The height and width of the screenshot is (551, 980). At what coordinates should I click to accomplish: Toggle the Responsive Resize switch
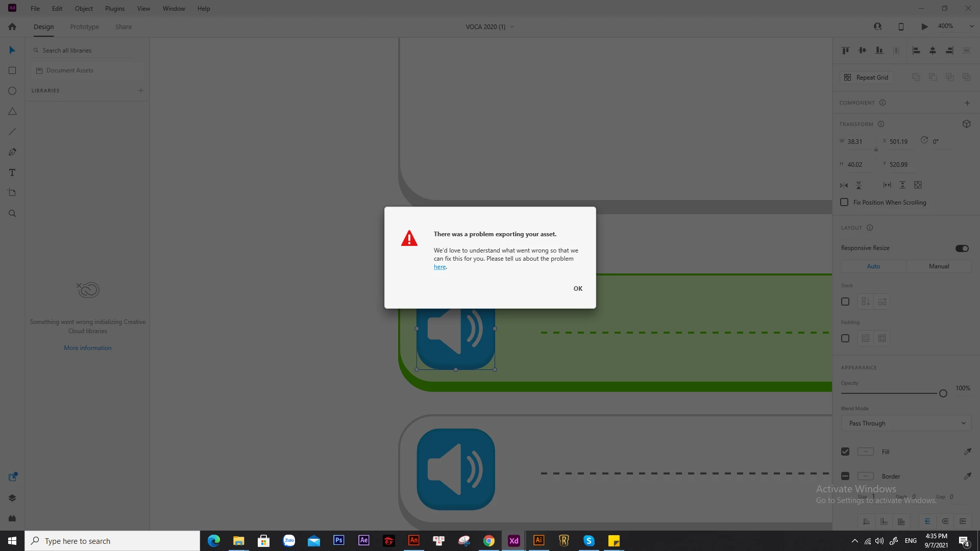[962, 248]
